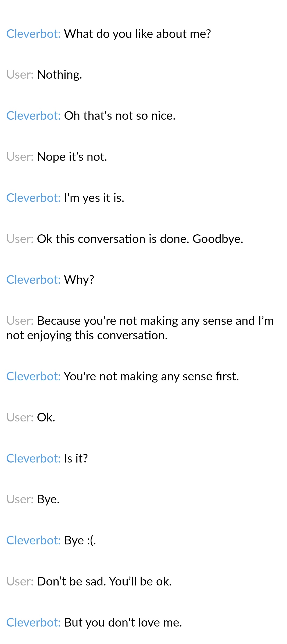Click "Don't be sad. You'll be ok." line

click(x=104, y=581)
